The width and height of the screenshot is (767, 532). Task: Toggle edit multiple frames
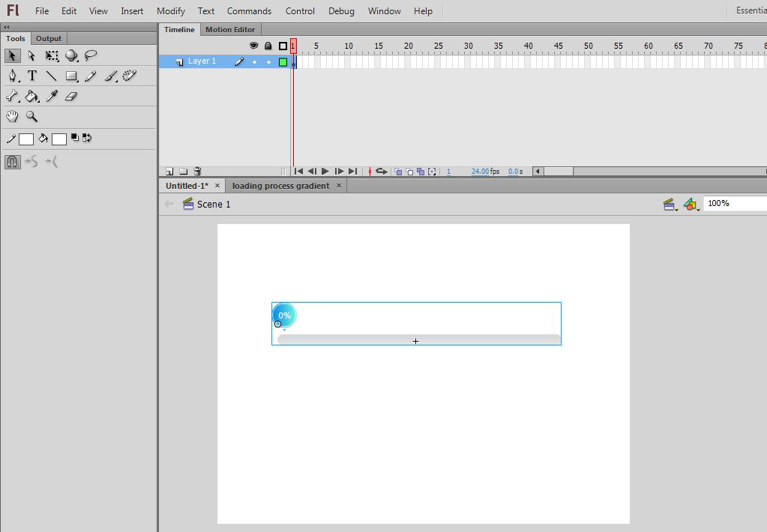coord(421,172)
